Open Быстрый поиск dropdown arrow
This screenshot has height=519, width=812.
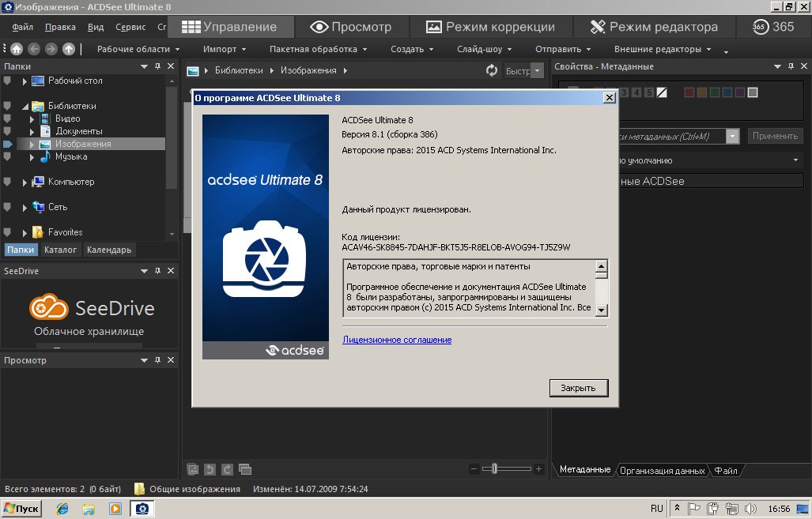[x=538, y=70]
